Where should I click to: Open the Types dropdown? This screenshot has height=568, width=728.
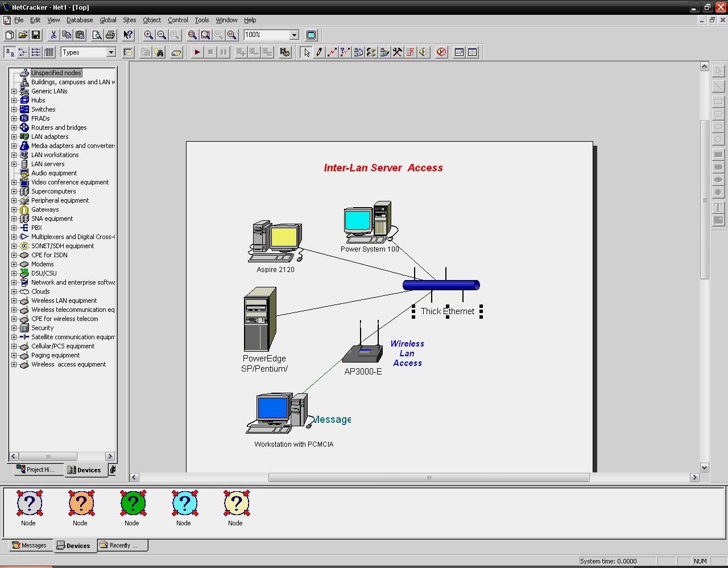tap(111, 52)
